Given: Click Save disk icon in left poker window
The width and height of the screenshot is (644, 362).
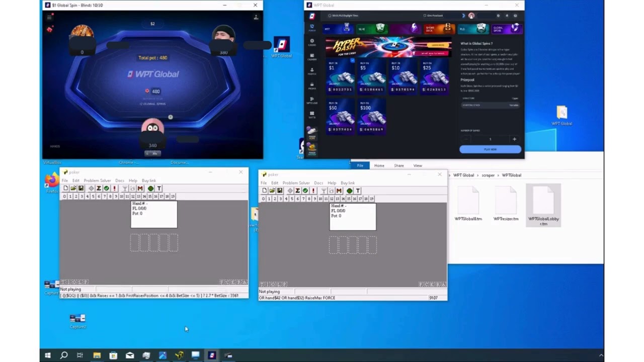Looking at the screenshot, I should (x=80, y=189).
